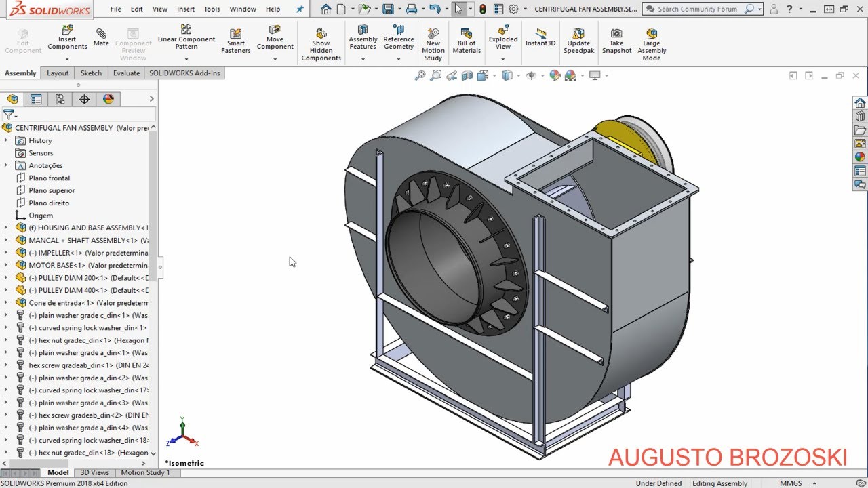Toggle Instant3D on or off
The image size is (868, 488).
point(540,38)
